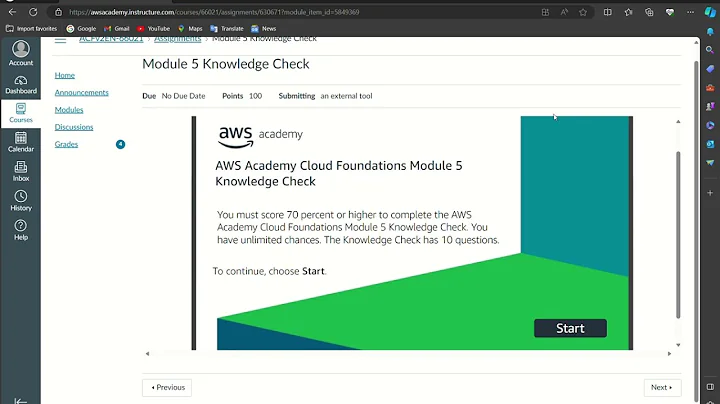Viewport: 720px width, 404px height.
Task: Click the AWS academy logo
Action: pyautogui.click(x=260, y=137)
